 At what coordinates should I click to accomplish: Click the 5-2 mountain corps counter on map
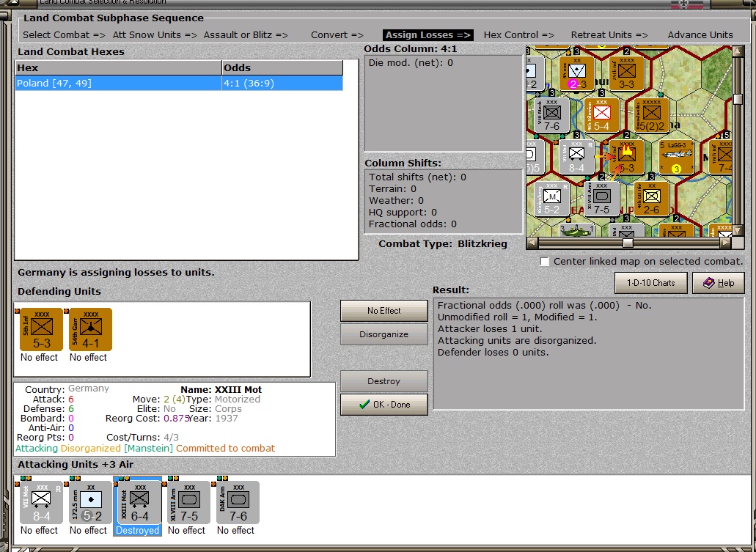point(551,199)
